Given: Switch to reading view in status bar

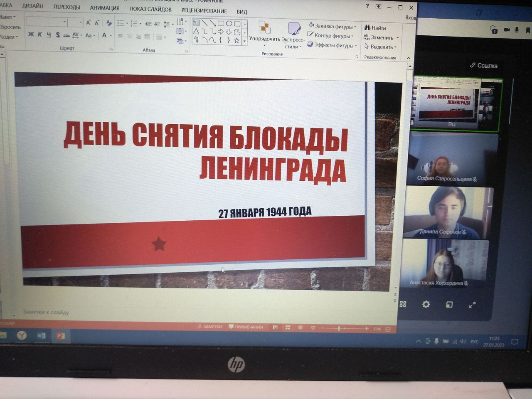Looking at the screenshot, I should (x=300, y=328).
